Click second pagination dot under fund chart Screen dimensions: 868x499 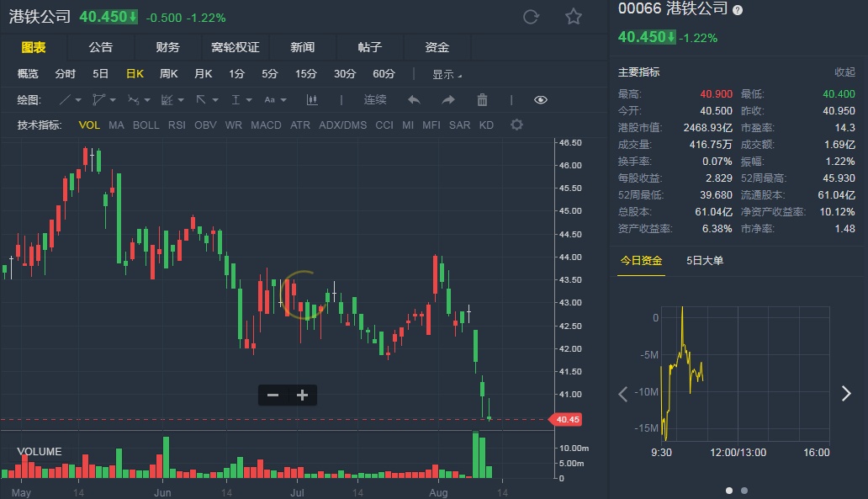[x=744, y=490]
